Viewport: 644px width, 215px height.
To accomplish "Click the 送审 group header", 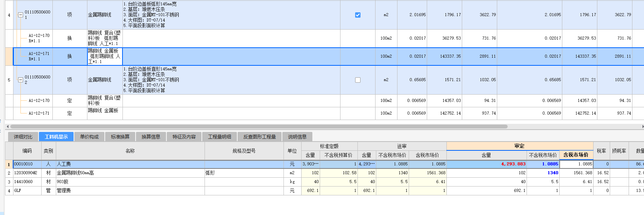I will tap(402, 146).
